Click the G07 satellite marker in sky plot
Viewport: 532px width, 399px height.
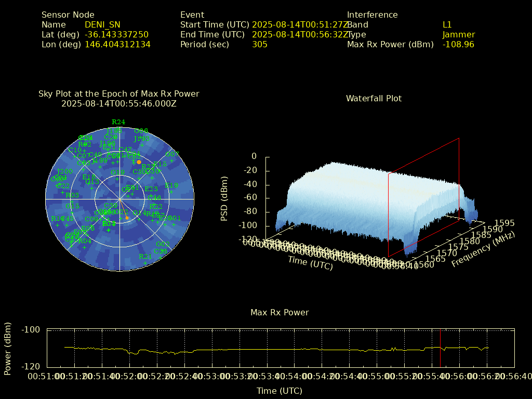(x=172, y=160)
